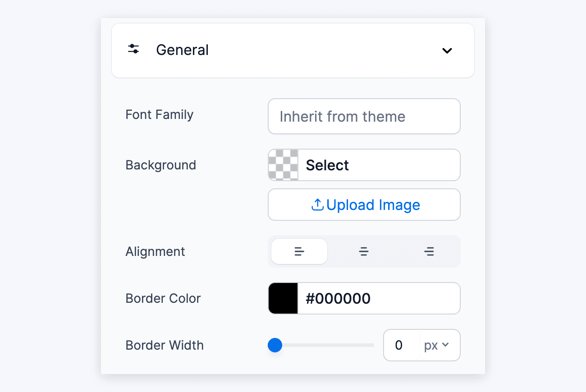Click the Border Width value field

pos(402,345)
